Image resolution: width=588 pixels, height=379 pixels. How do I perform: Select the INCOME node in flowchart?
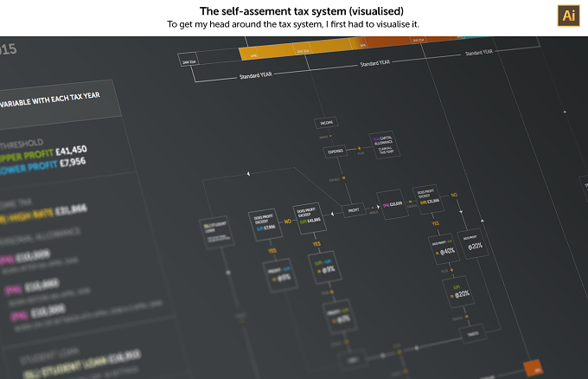click(326, 122)
